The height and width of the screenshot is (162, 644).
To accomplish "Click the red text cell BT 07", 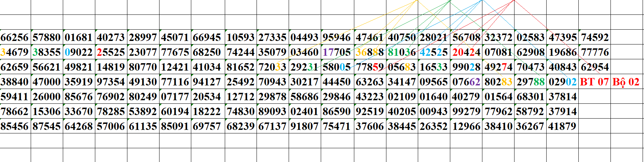I will (594, 82).
